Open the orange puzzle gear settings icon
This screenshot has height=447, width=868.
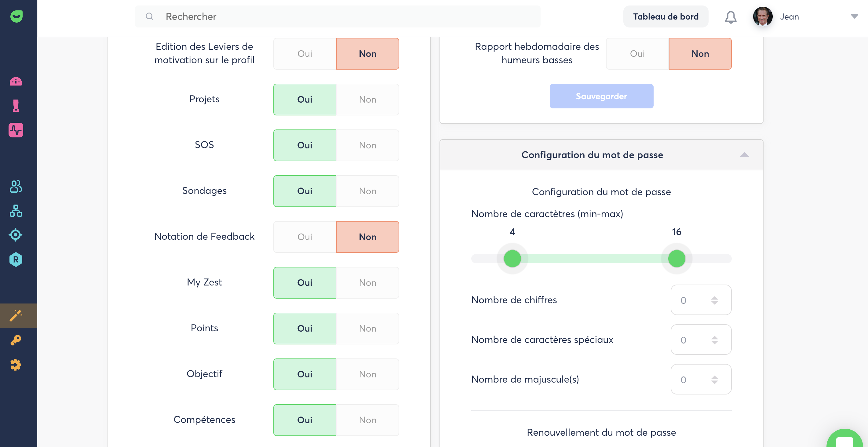(x=16, y=365)
